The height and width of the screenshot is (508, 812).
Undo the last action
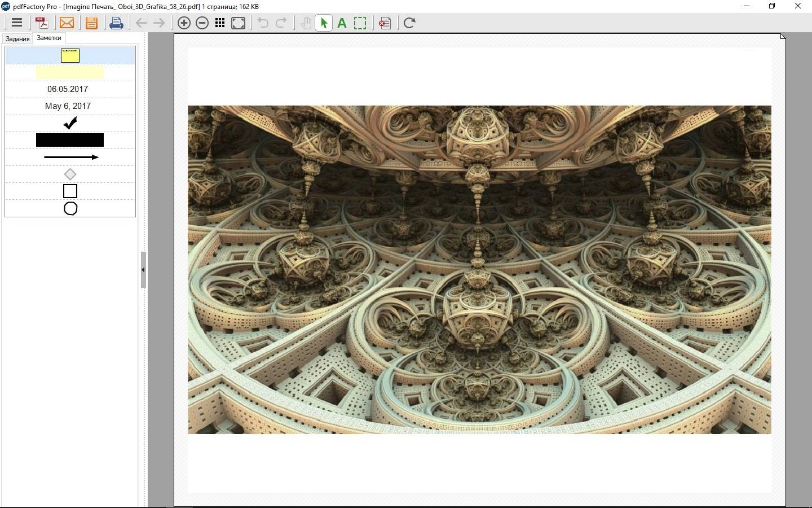(263, 23)
